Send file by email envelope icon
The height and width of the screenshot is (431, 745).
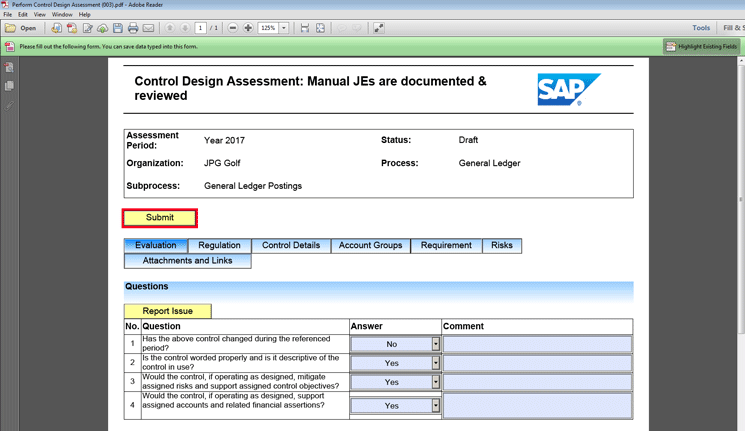point(148,28)
